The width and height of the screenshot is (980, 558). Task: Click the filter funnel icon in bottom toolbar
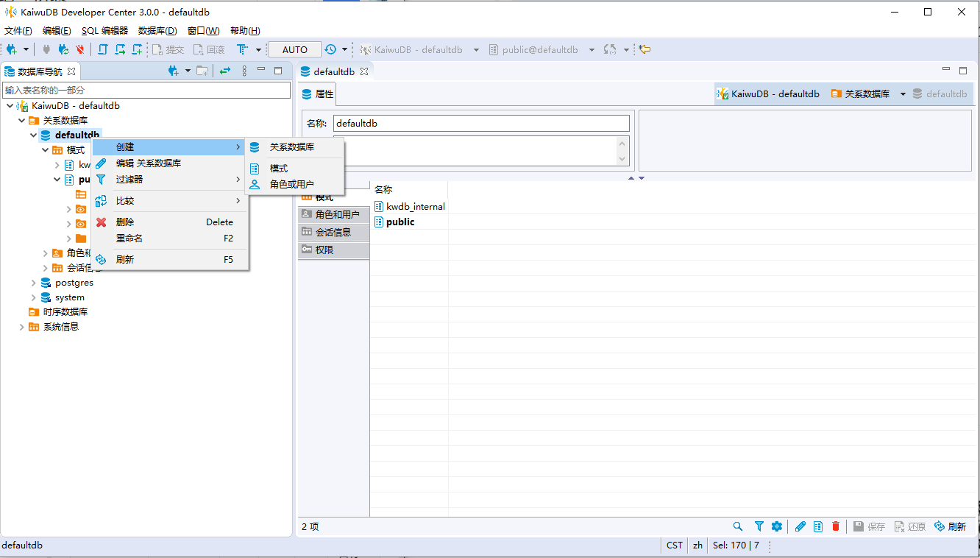point(759,526)
